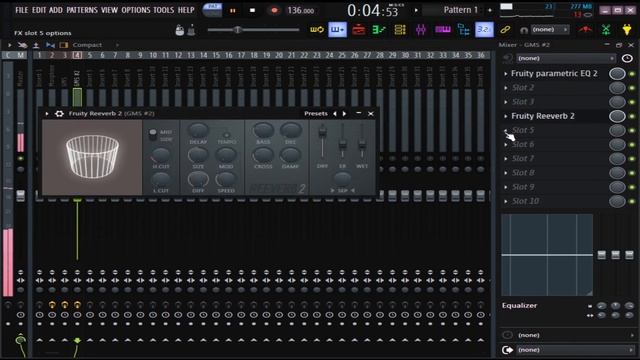
Task: Open the mixer output (none) dropdown at bottom
Action: click(x=575, y=350)
